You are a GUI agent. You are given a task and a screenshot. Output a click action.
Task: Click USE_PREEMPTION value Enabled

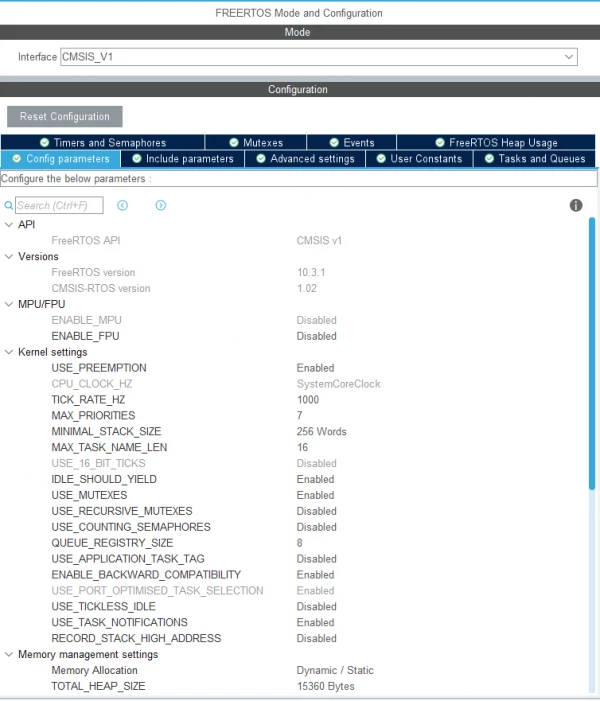[315, 368]
